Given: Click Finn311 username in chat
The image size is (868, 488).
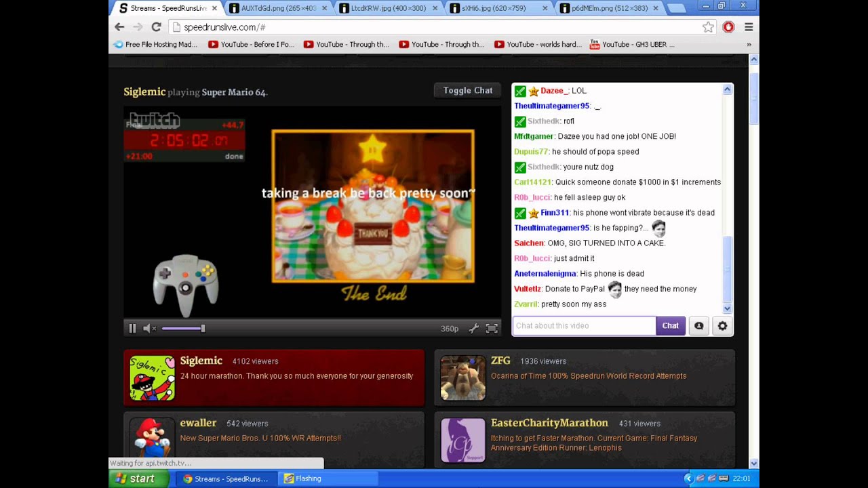Looking at the screenshot, I should pos(555,213).
